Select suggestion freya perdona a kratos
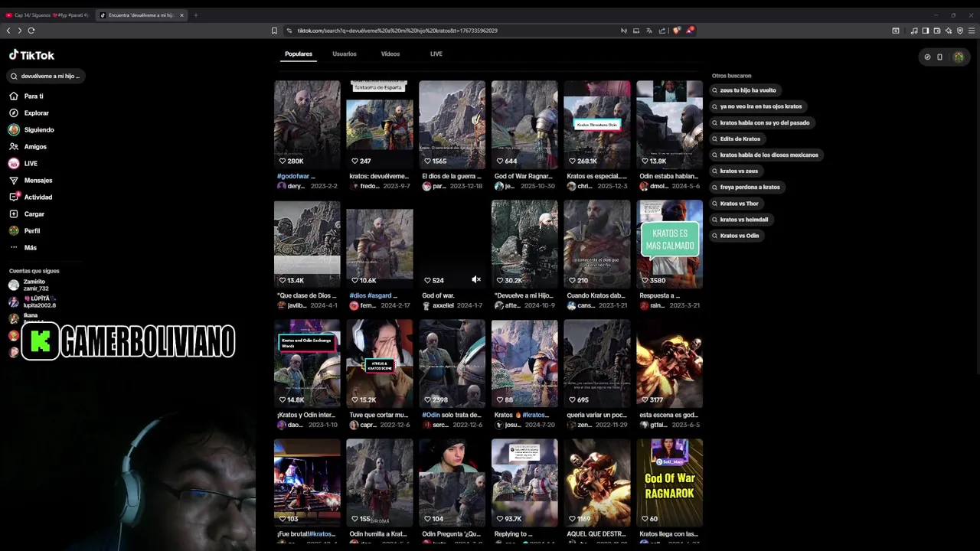 (x=746, y=187)
